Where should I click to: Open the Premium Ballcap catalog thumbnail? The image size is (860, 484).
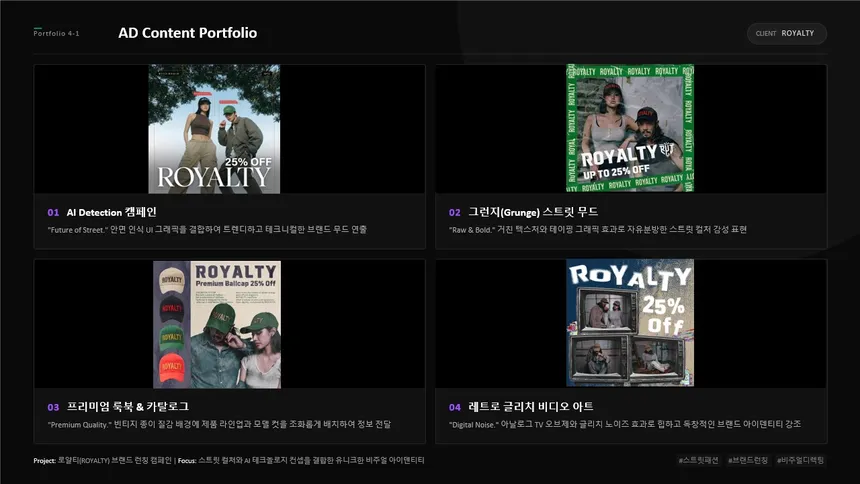217,324
